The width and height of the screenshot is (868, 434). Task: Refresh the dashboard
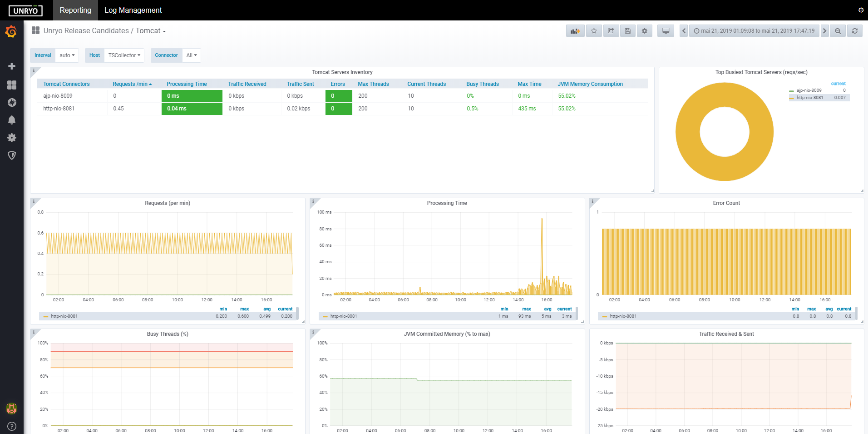[854, 31]
